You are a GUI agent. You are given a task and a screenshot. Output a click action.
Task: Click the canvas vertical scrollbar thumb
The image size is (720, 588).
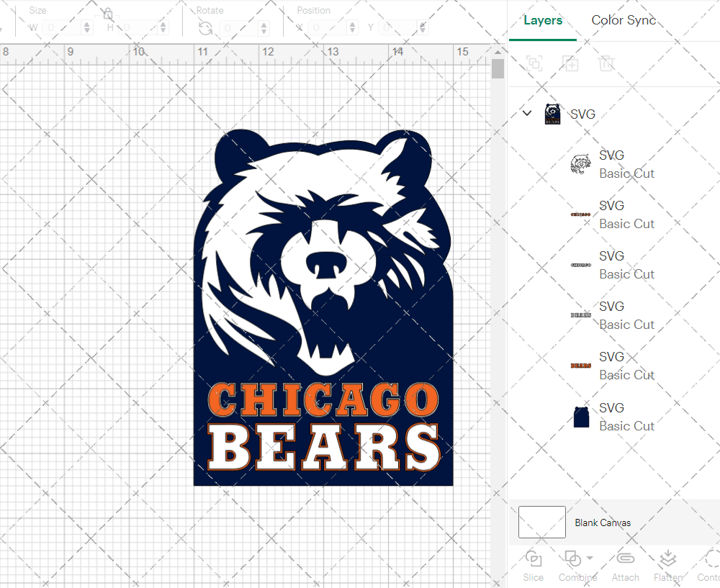pos(498,69)
